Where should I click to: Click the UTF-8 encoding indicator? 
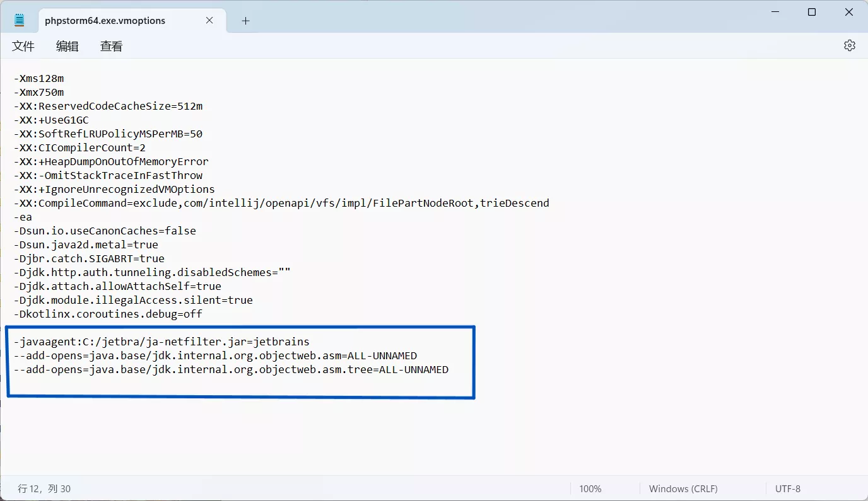(x=787, y=488)
